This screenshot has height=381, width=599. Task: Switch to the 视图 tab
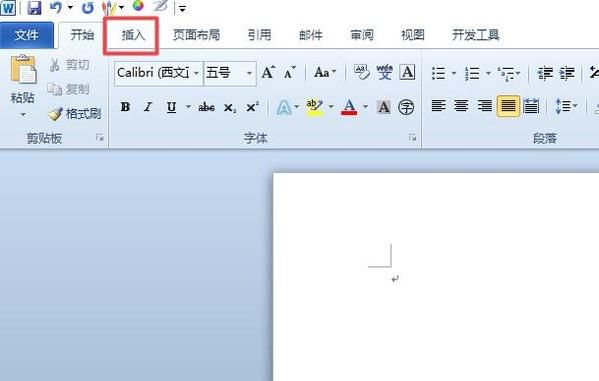[x=413, y=35]
